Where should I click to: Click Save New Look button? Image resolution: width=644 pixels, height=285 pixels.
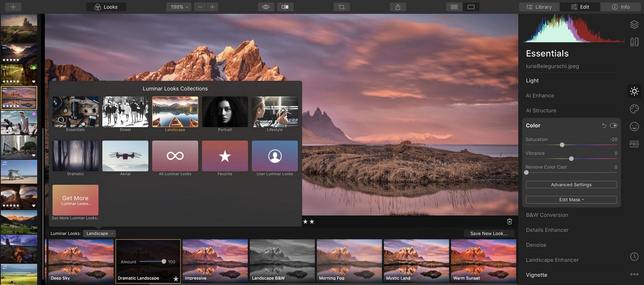pyautogui.click(x=489, y=233)
